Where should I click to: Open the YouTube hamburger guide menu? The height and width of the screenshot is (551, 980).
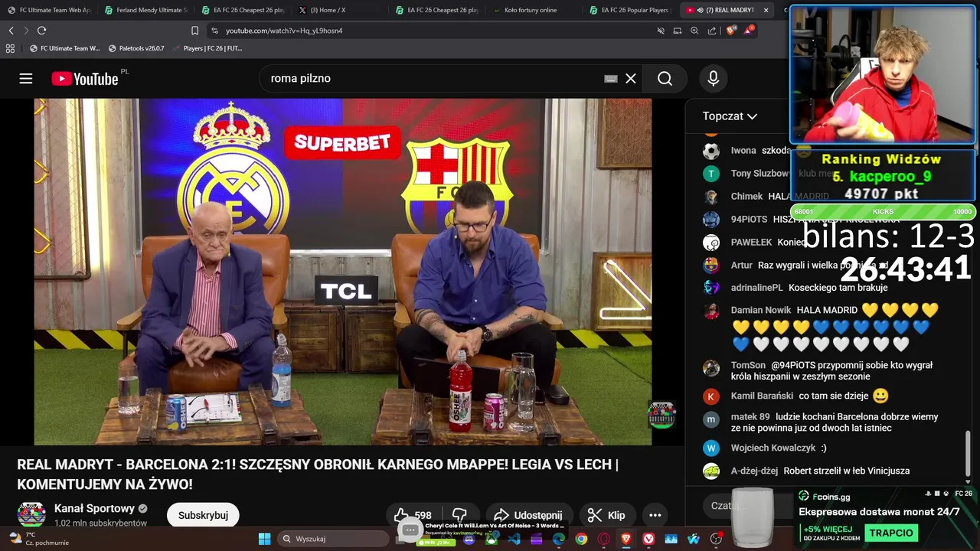[26, 79]
